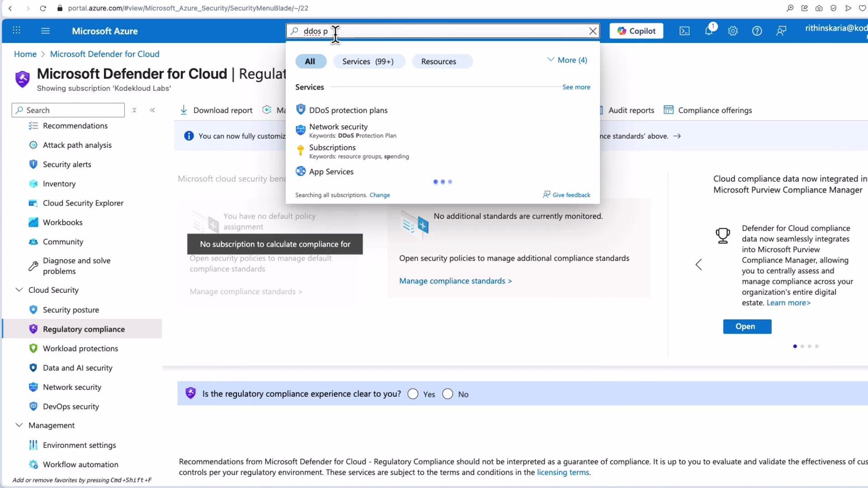Click Download report toolbar button
Viewport: 868px width, 488px height.
point(216,110)
